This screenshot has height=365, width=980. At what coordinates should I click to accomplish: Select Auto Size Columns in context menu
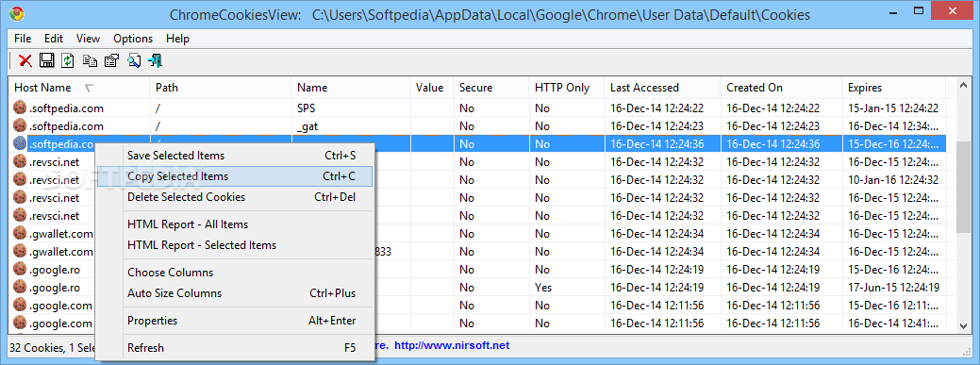(235, 293)
